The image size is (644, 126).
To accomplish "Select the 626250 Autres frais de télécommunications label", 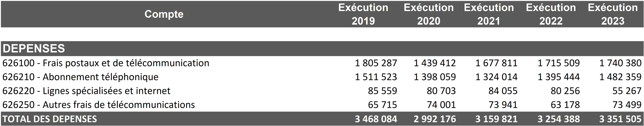I will (98, 105).
